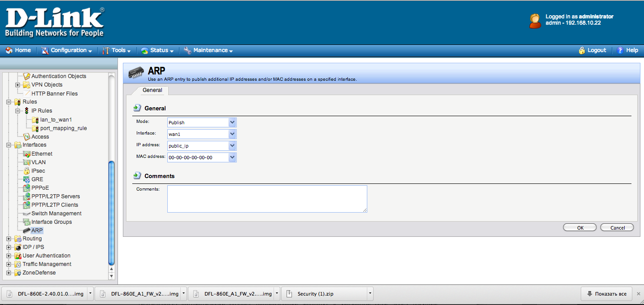Screen dimensions: 644x305
Task: Click the Access rules icon
Action: coord(26,137)
